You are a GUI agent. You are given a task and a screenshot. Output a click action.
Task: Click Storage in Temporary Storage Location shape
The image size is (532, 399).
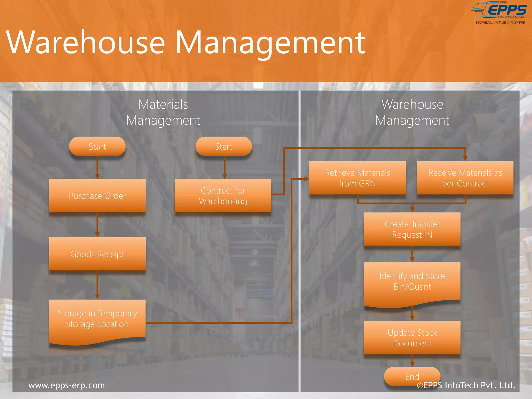click(97, 319)
